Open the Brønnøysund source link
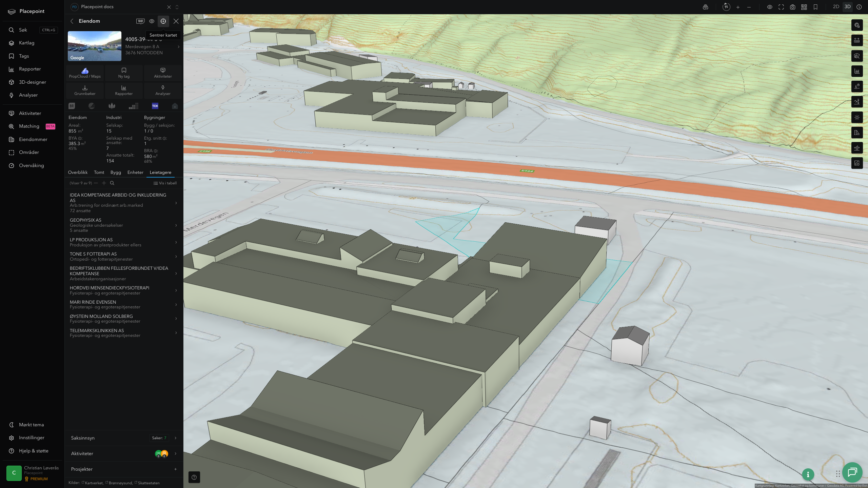868x488 pixels. coord(120,483)
